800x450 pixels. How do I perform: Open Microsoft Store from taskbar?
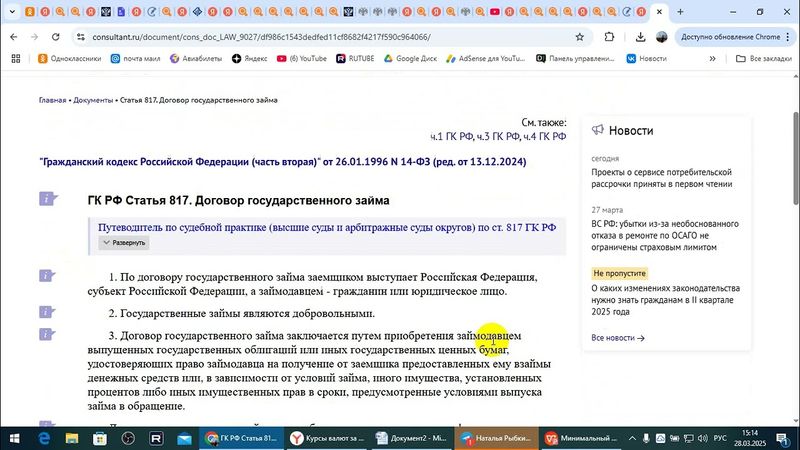[x=100, y=438]
